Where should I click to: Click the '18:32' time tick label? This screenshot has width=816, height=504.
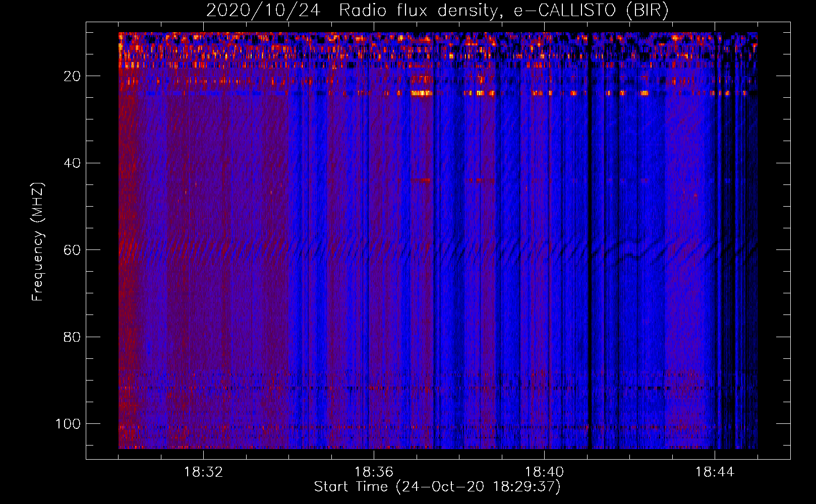point(203,472)
